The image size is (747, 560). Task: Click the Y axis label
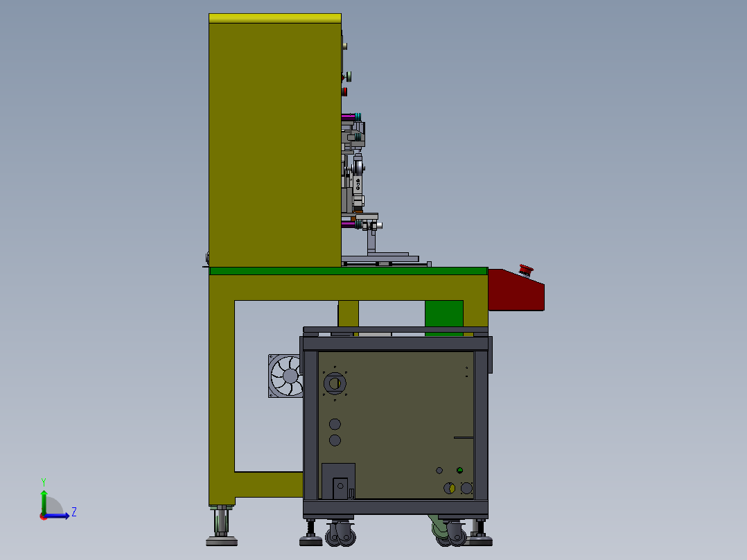coord(44,482)
